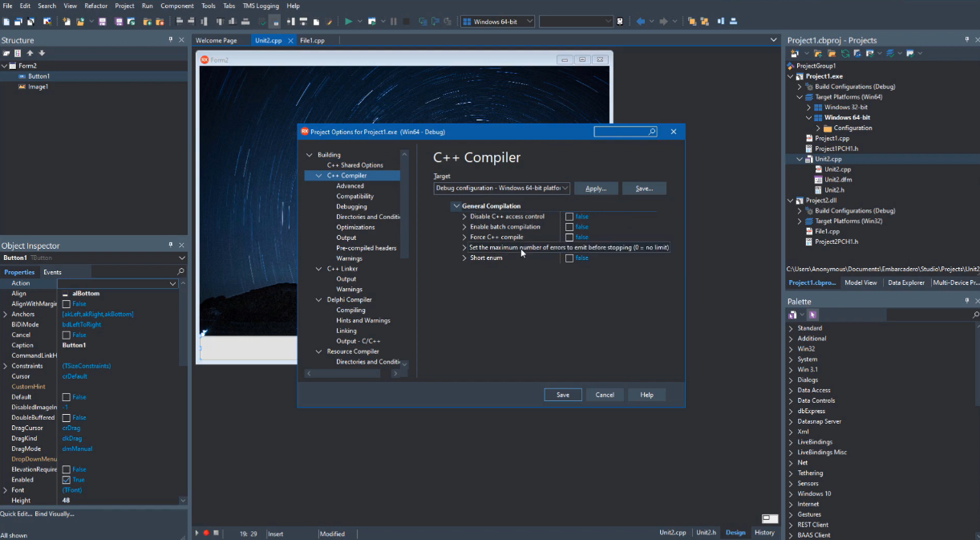Click the green Run button in toolbar
The image size is (980, 540).
348,22
